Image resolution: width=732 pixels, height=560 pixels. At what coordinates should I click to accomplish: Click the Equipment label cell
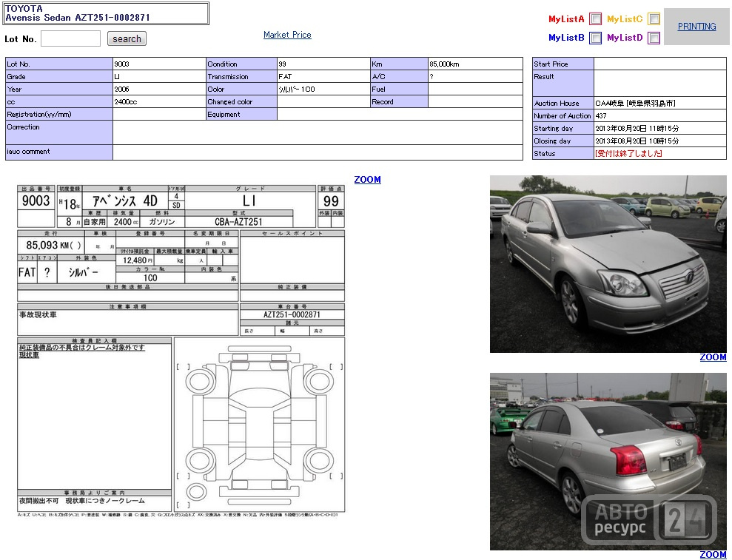(x=242, y=115)
